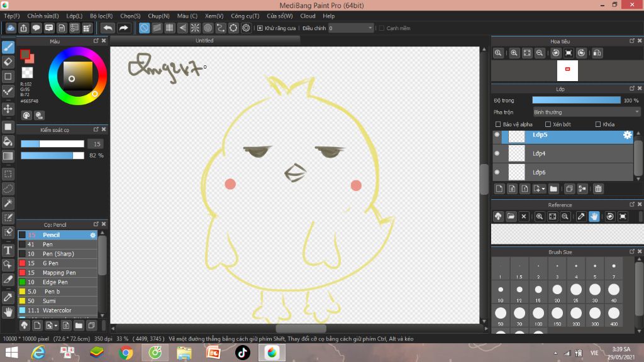Screen dimensions: 644x362
Task: Enable the Bảo vệ alpha checkbox
Action: tap(499, 124)
